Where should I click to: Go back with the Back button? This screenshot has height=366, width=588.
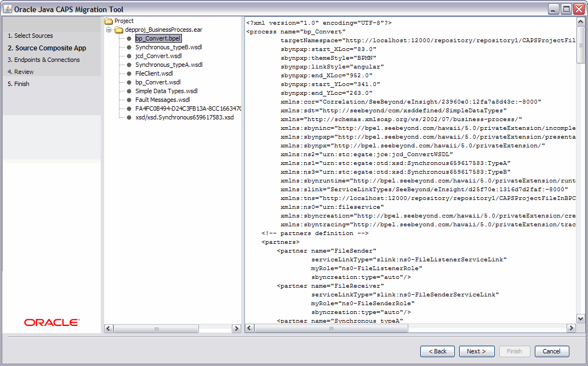pos(438,351)
